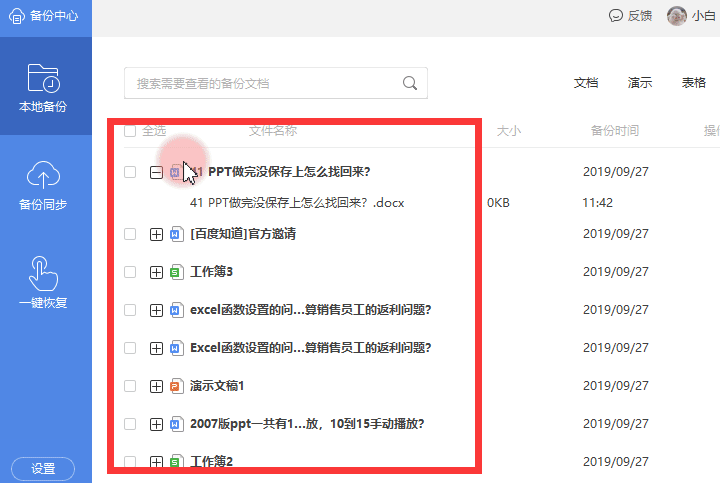Viewport: 720px width, 483px height.
Task: Check the box for [百度知道]官方邀请
Action: (130, 234)
